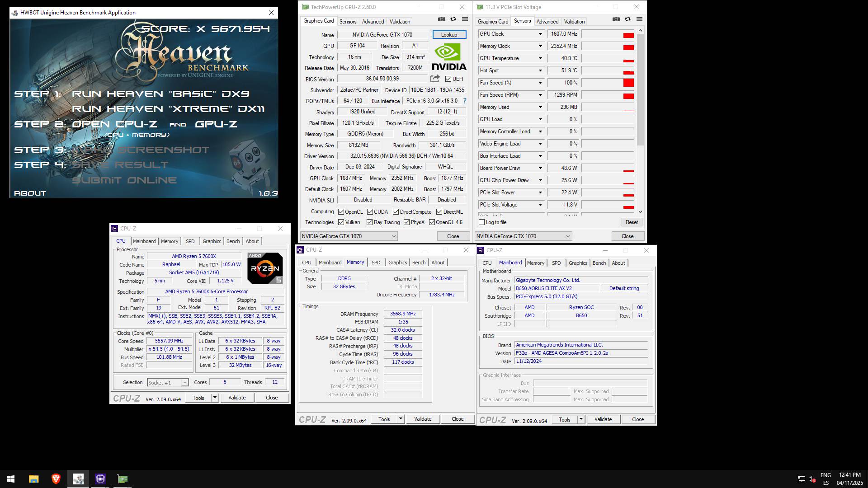
Task: Click Validate in CPU-Z CPU window
Action: click(237, 398)
